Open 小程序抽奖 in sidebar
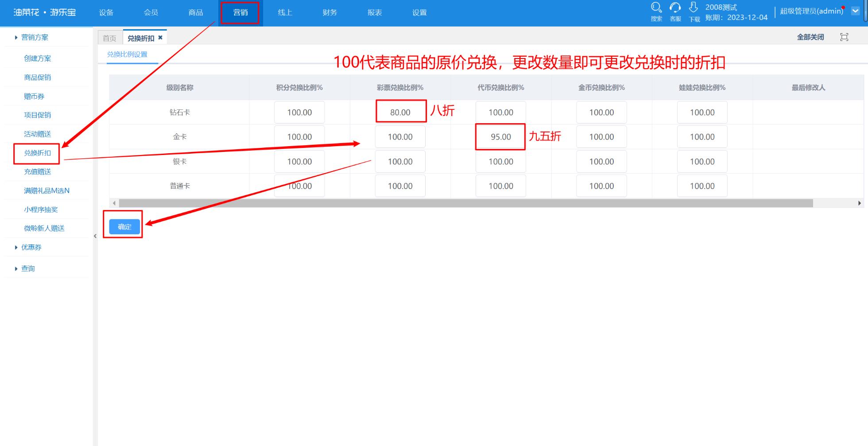 click(41, 210)
